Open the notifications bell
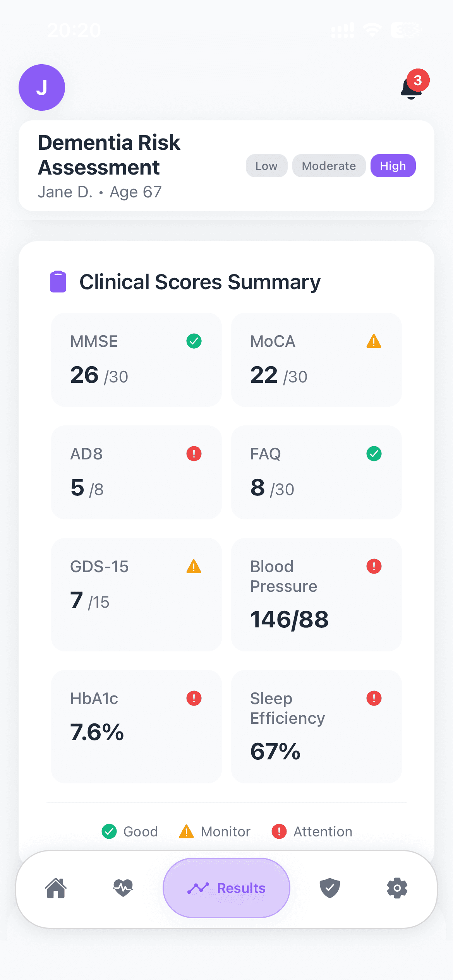 (x=412, y=87)
